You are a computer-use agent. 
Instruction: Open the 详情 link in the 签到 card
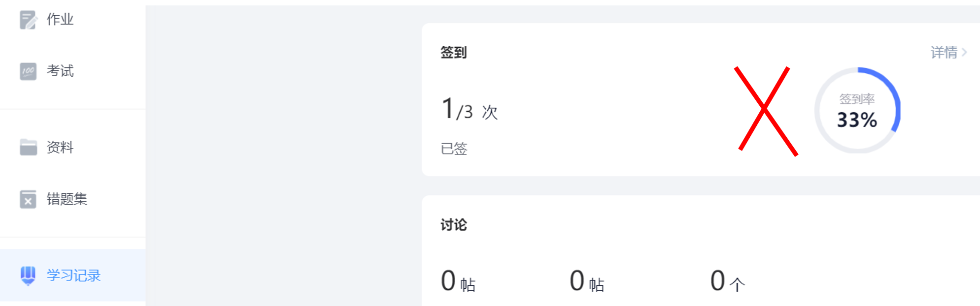944,52
